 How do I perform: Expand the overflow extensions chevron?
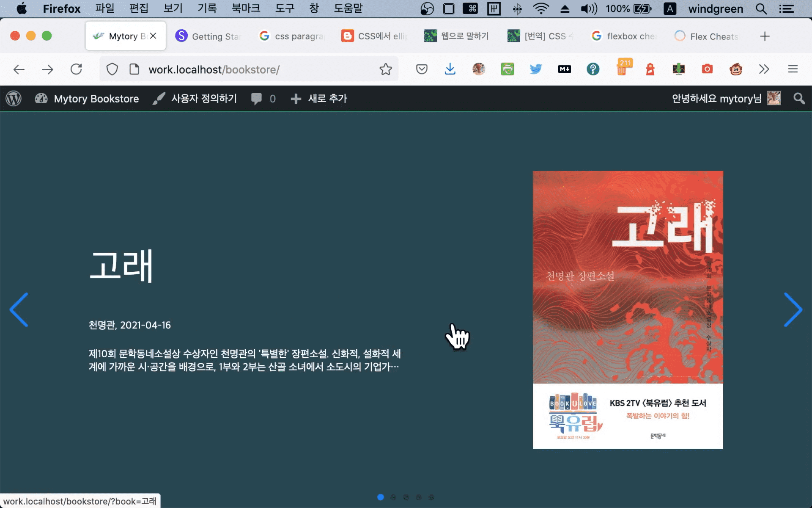[764, 69]
